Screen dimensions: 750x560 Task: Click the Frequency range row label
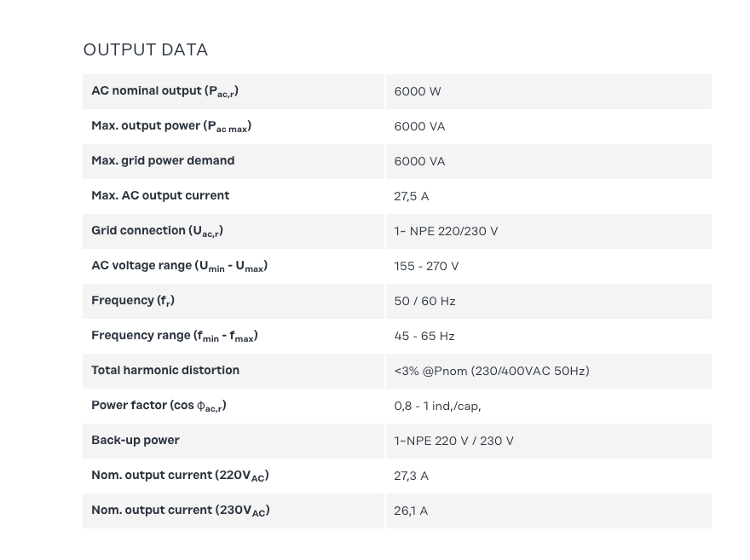[x=174, y=336]
